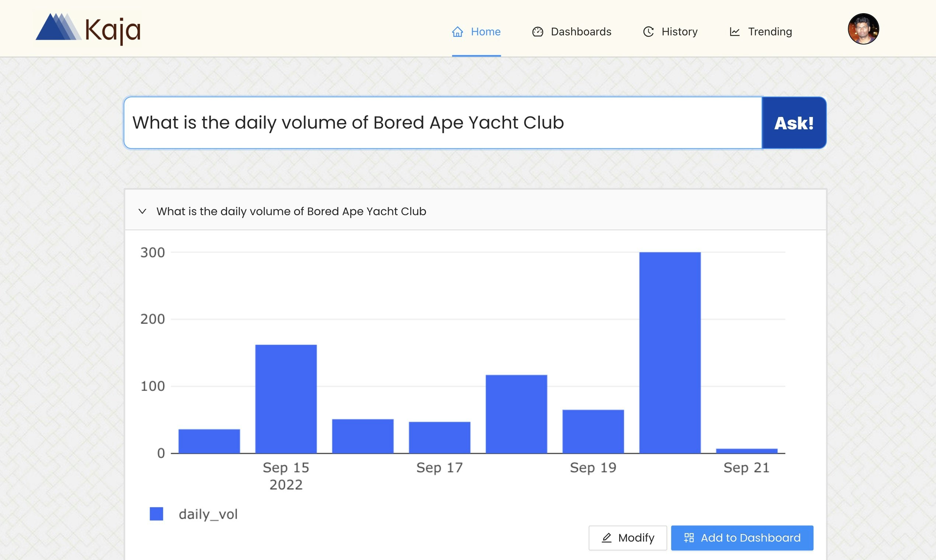Viewport: 936px width, 560px height.
Task: Select the smallest bar at Sep 21
Action: (747, 451)
